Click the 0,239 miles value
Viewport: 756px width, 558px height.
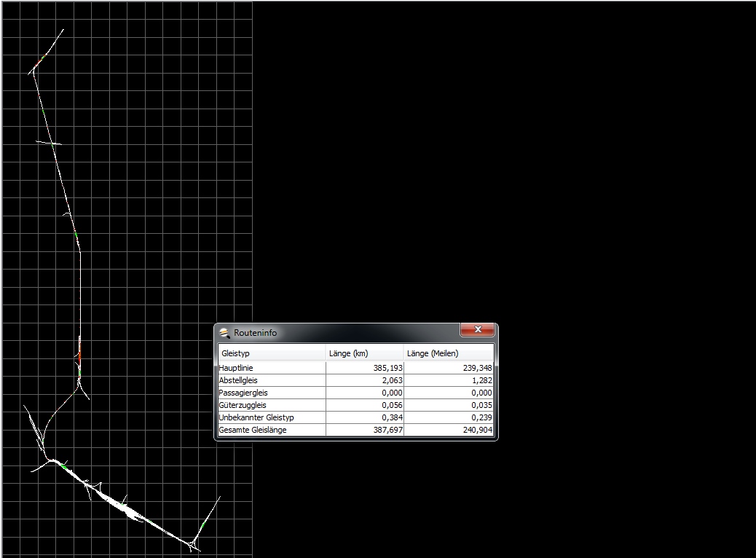[x=481, y=417]
